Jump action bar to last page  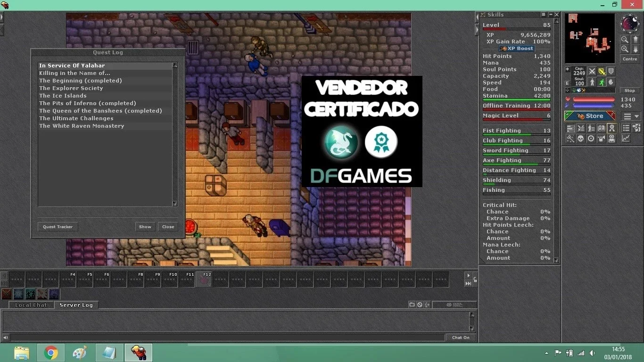click(468, 283)
